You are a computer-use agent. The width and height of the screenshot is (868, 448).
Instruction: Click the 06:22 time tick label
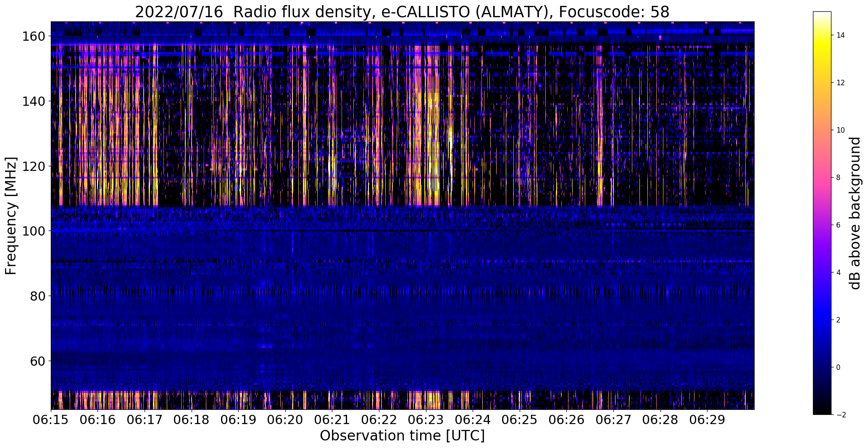379,420
